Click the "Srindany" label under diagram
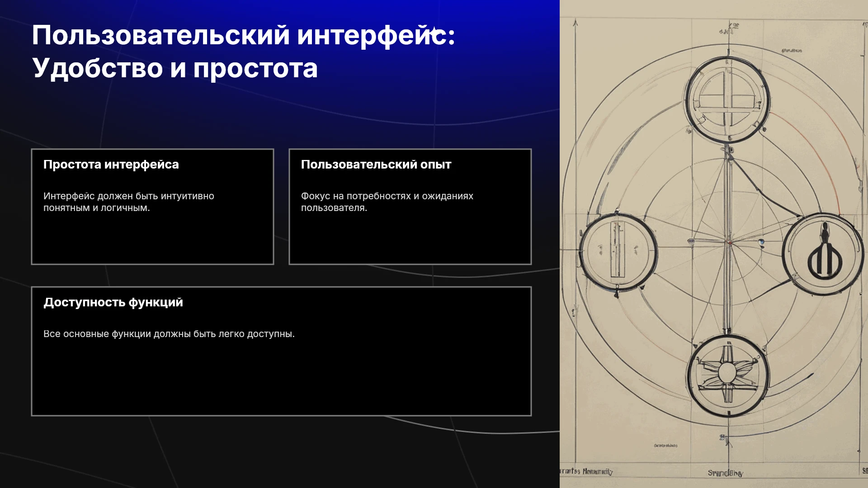Image resolution: width=868 pixels, height=488 pixels. [x=725, y=473]
